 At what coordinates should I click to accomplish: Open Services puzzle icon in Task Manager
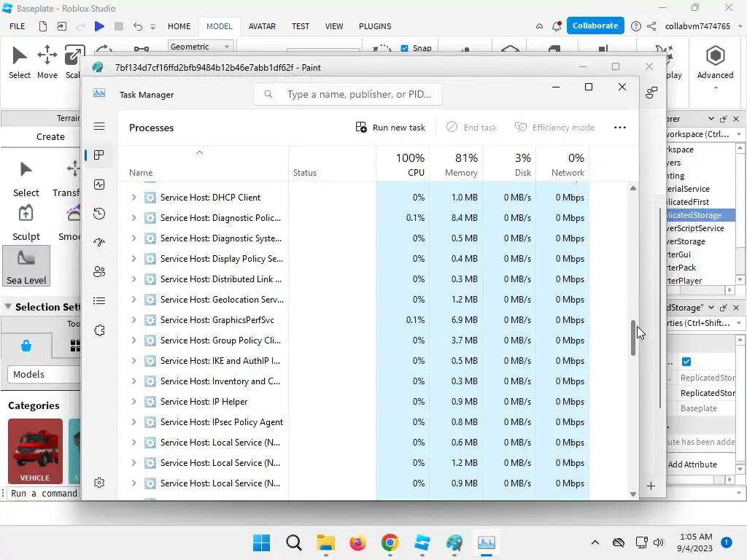click(x=99, y=330)
